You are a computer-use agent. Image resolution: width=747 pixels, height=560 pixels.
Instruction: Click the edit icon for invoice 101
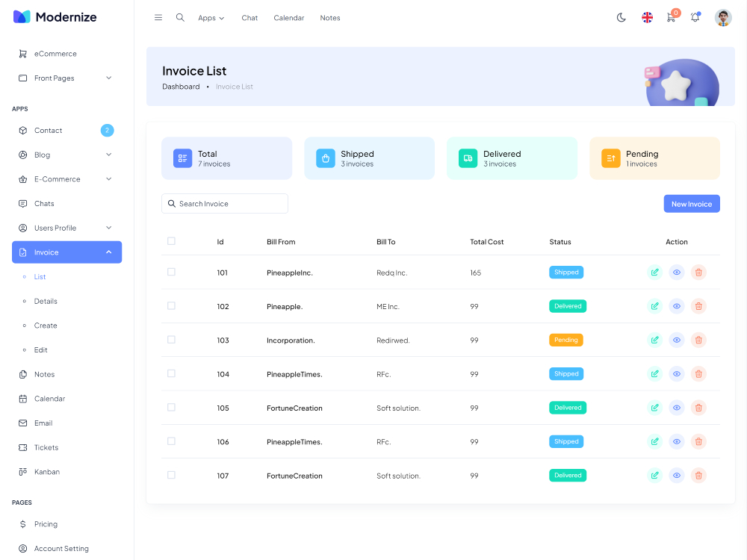point(654,273)
